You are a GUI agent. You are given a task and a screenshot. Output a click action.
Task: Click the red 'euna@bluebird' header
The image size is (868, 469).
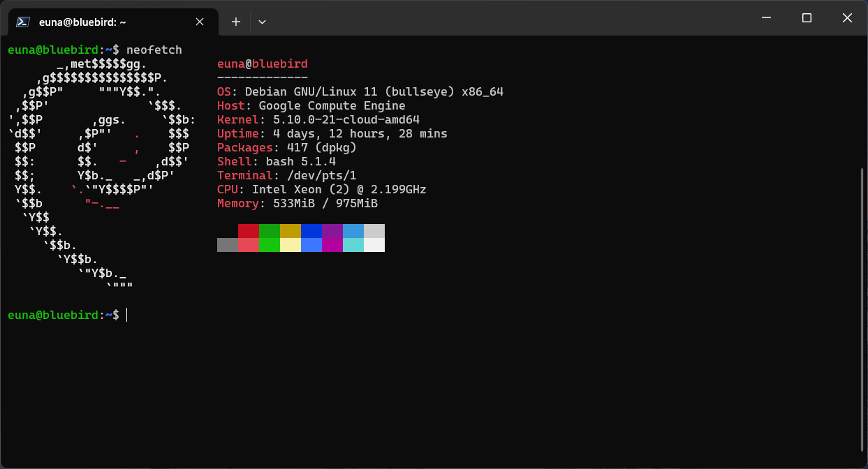point(263,64)
